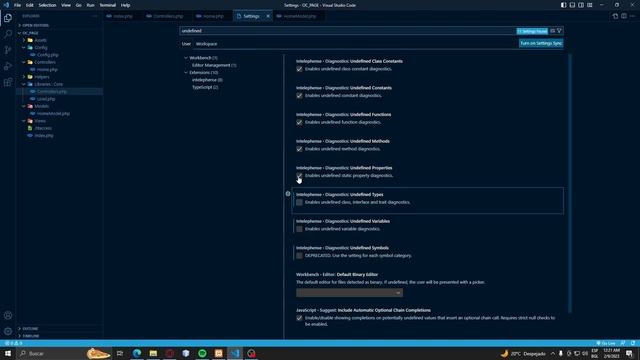Viewport: 640px width, 360px height.
Task: Uncheck Undefined Class Constants diagnostics
Action: [299, 69]
